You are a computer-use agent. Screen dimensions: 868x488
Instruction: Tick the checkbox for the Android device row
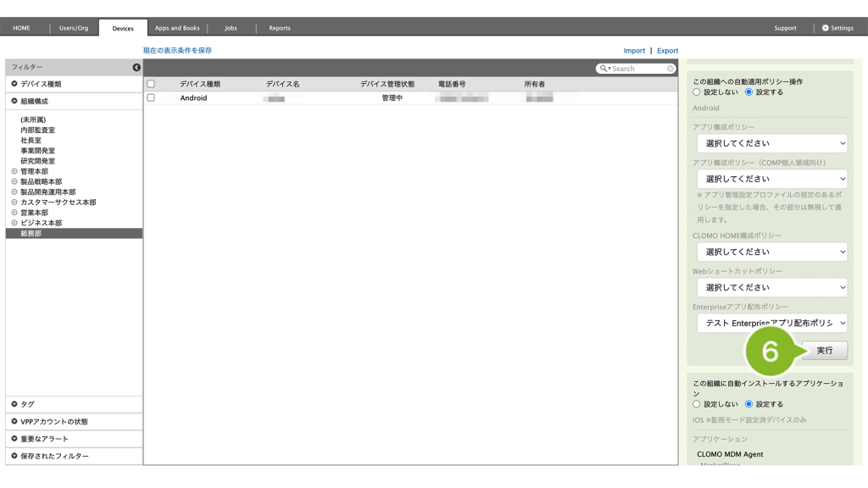151,98
